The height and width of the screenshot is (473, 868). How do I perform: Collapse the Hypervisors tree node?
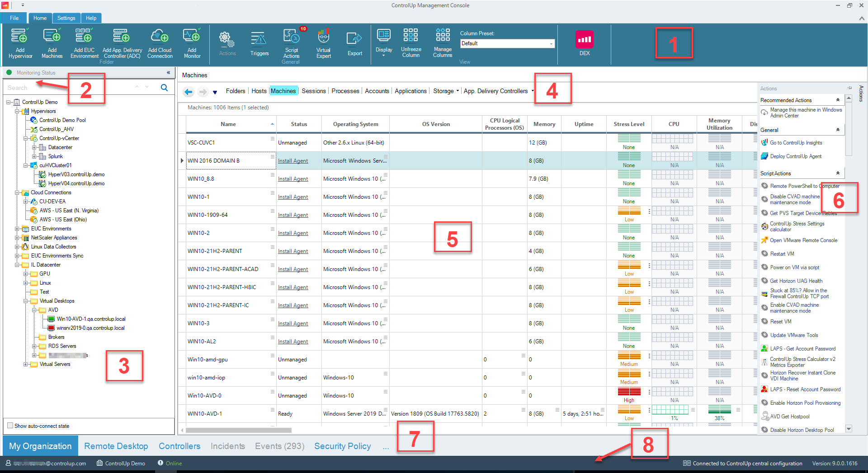[x=17, y=111]
